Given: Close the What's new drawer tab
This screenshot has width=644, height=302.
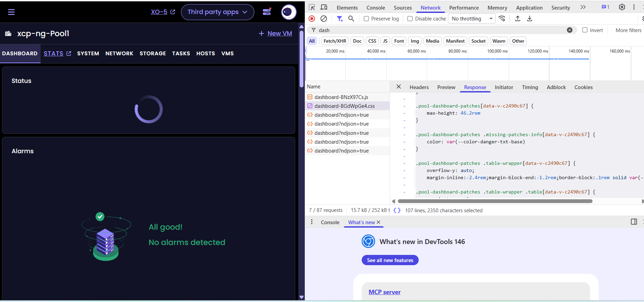Looking at the screenshot, I should tap(378, 222).
